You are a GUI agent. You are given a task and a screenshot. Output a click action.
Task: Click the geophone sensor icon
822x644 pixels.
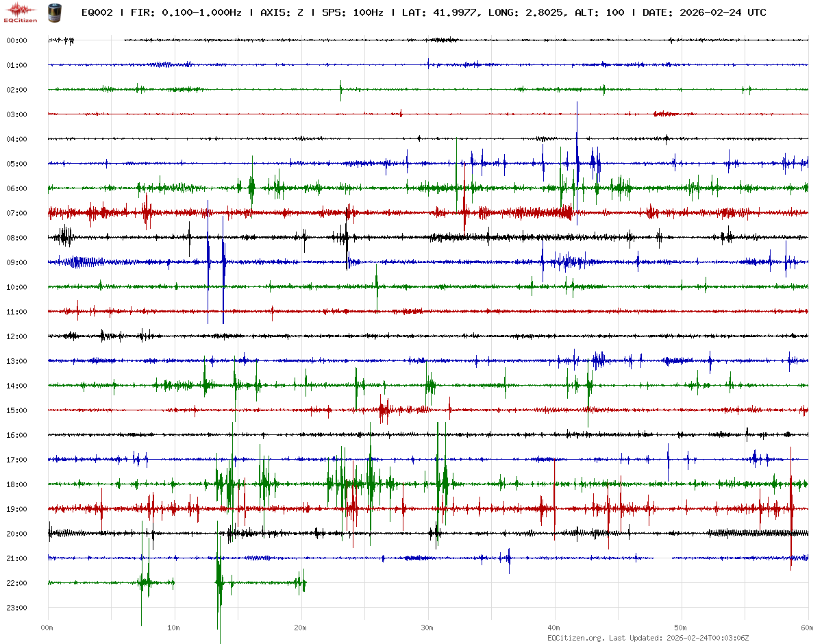point(53,12)
